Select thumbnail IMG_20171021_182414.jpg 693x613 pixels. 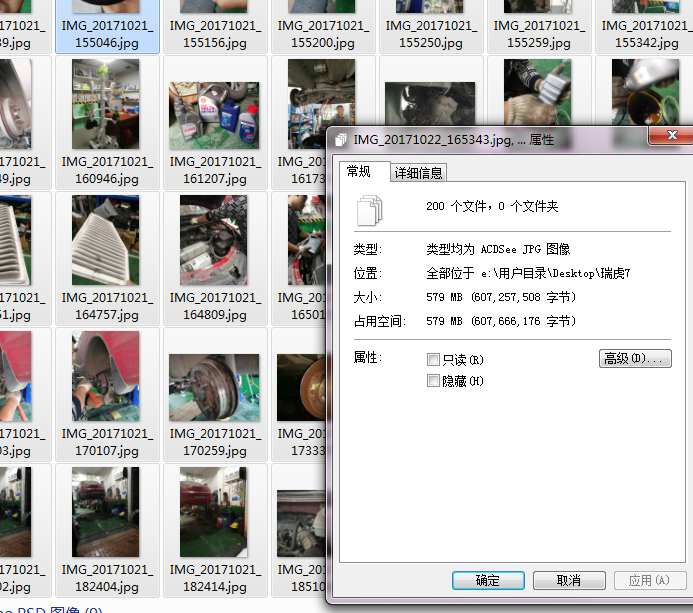pos(214,512)
